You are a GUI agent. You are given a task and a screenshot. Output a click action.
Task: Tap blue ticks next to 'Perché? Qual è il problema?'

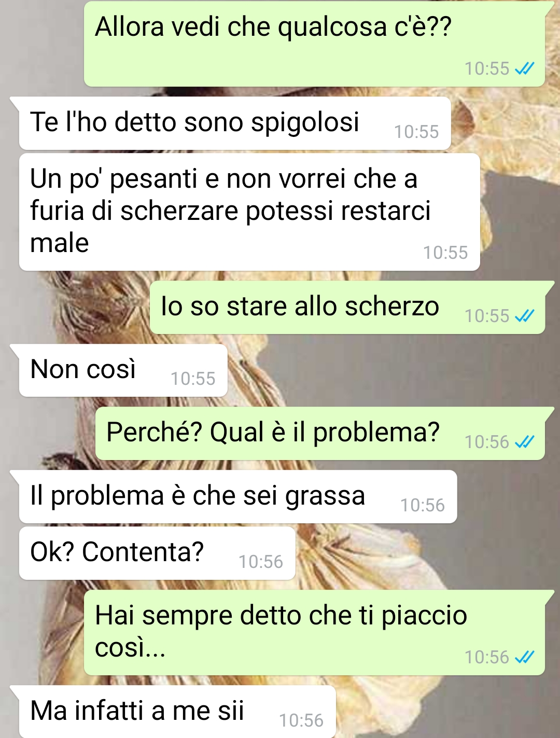[524, 442]
